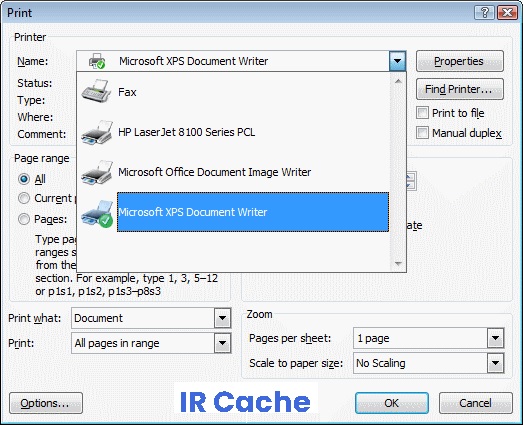Expand the Pages per sheet dropdown
The height and width of the screenshot is (425, 523).
tap(495, 338)
